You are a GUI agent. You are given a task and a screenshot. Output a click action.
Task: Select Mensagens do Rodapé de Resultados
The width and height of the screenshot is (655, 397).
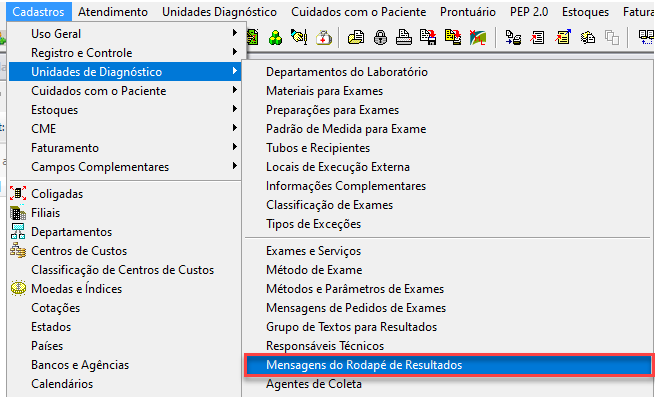(x=448, y=365)
